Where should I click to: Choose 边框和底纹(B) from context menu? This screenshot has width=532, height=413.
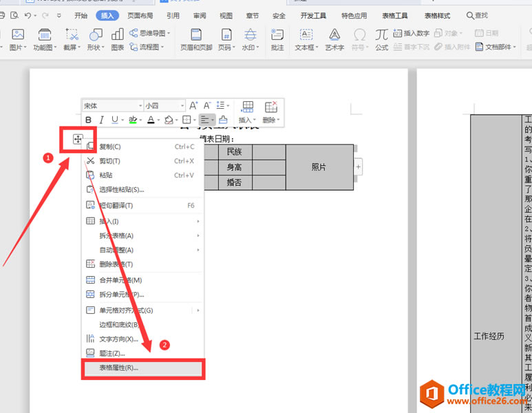pos(143,325)
